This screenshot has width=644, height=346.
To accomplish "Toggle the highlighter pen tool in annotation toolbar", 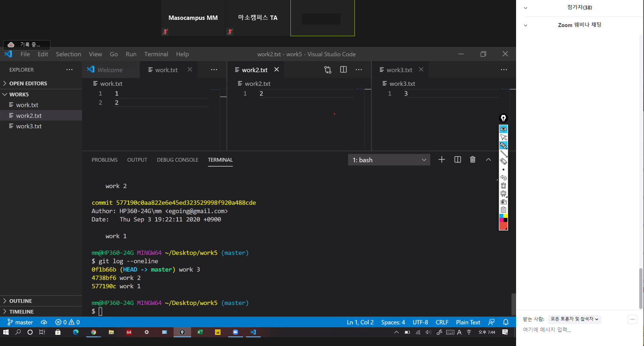I will pos(503,145).
